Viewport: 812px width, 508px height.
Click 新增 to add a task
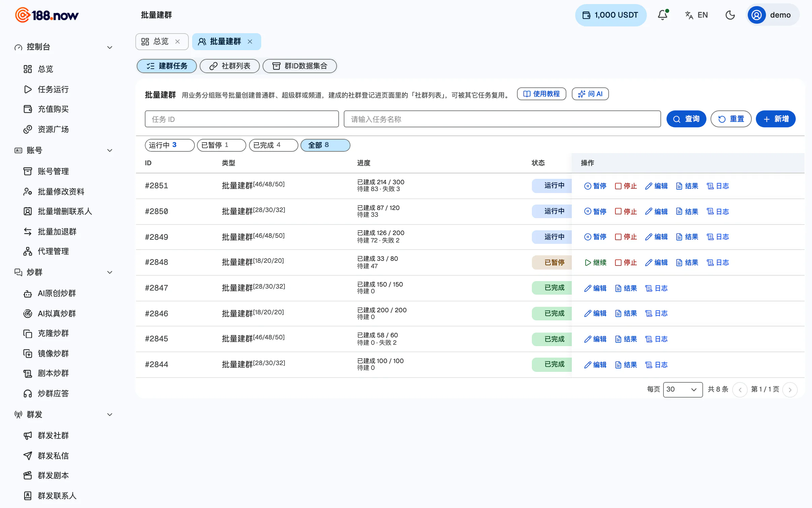coord(775,119)
